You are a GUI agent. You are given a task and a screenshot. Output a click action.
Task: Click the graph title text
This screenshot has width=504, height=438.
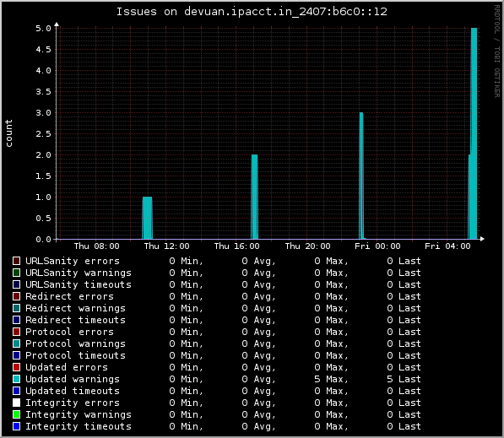(x=252, y=12)
